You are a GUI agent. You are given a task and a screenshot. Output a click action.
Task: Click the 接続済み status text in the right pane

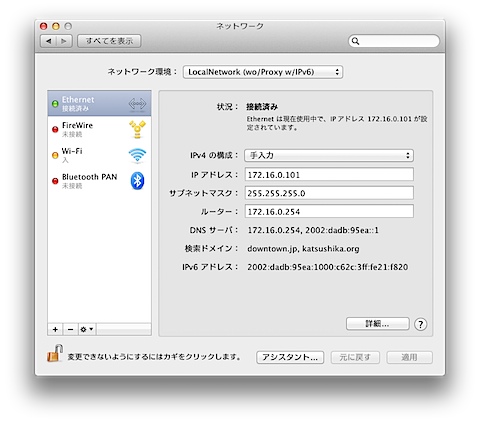click(262, 107)
